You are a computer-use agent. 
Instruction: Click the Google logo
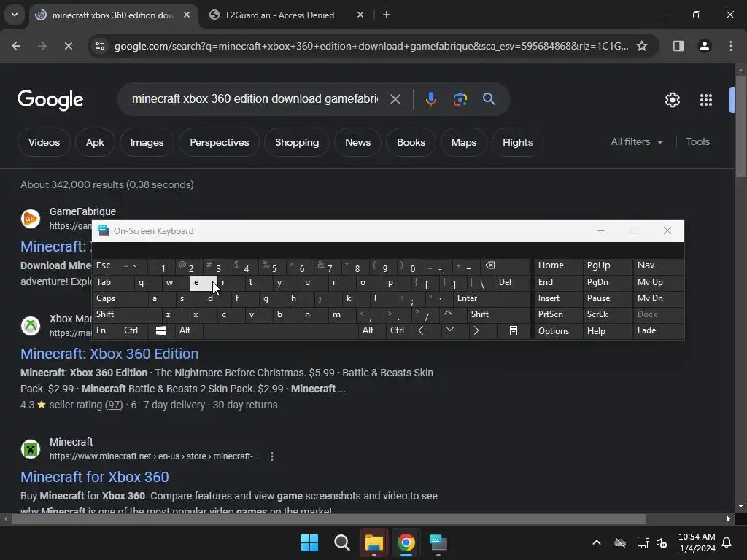tap(50, 99)
